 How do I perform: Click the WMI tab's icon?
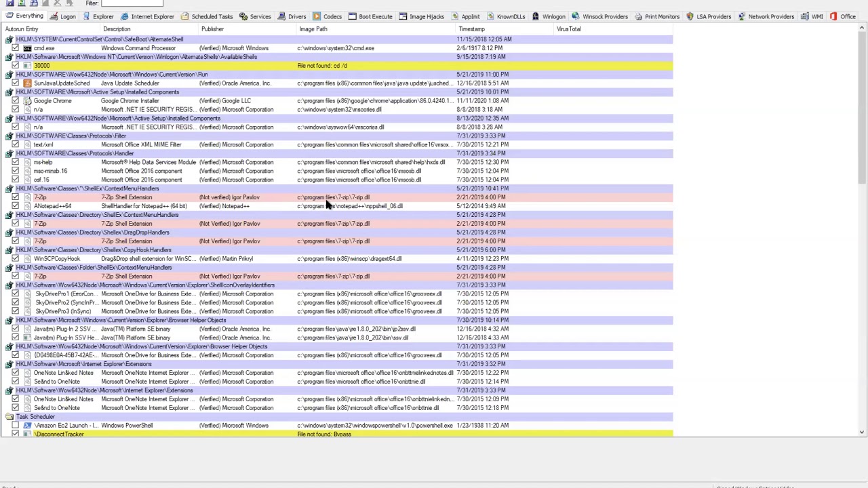coord(804,16)
